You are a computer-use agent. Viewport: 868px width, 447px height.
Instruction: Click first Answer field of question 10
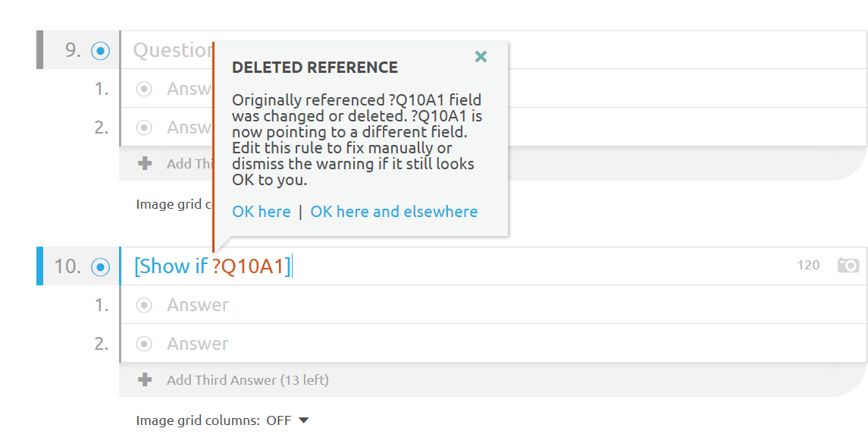click(493, 304)
